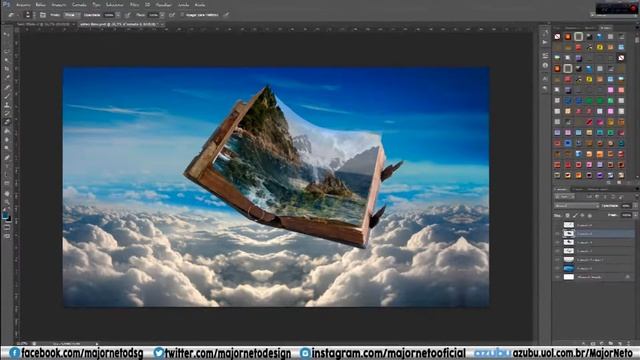Close the active document tab
Viewport: 640px width, 360px height.
[x=162, y=24]
